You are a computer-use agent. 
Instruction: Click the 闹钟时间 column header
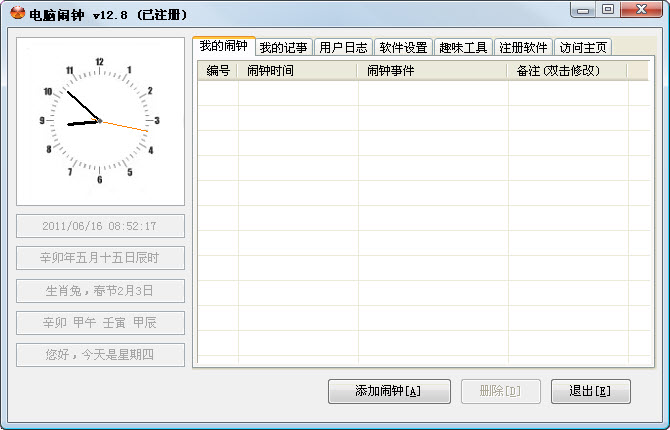297,71
